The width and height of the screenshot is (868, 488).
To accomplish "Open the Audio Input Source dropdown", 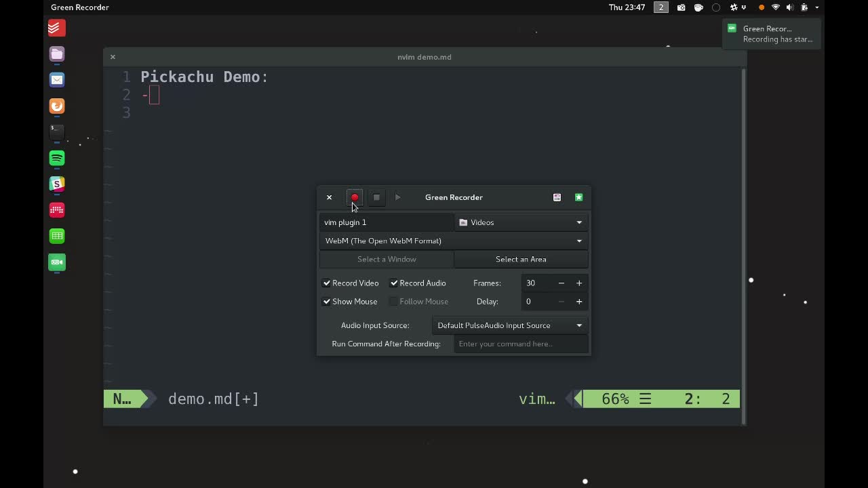I will [509, 325].
